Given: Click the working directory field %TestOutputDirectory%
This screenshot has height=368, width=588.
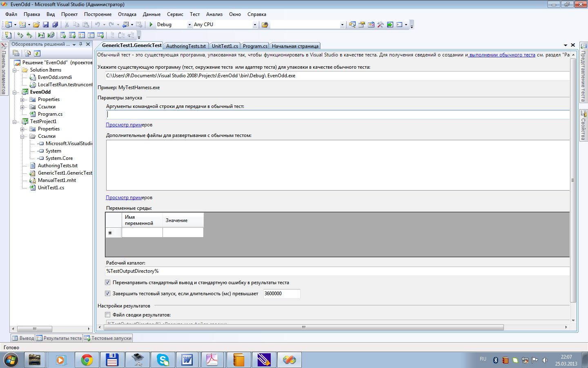Looking at the screenshot, I should point(338,271).
